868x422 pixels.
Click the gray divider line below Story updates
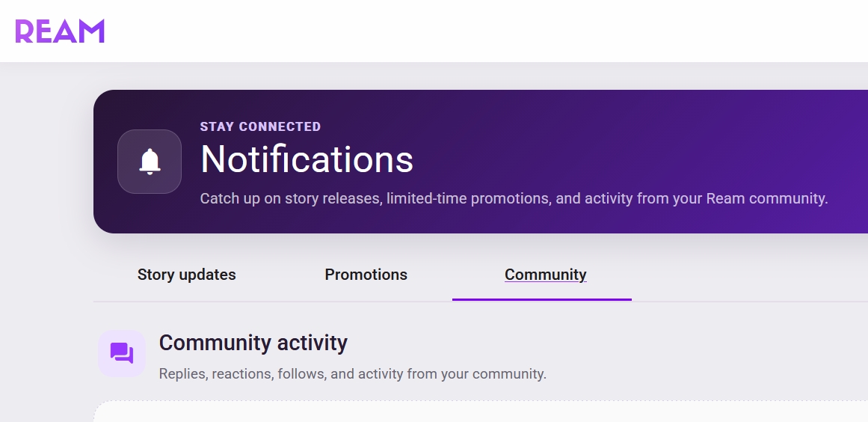point(187,302)
